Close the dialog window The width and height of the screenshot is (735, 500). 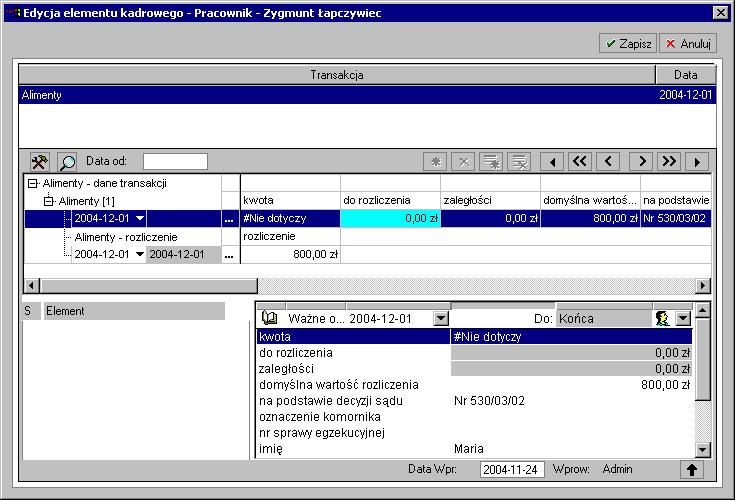click(x=720, y=13)
